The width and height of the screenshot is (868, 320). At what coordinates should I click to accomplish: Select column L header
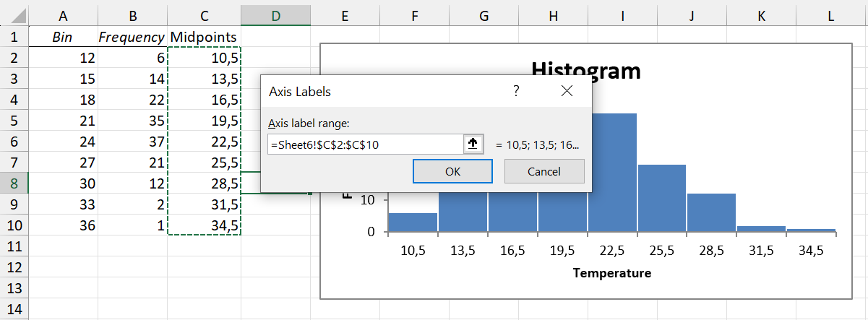[x=832, y=14]
